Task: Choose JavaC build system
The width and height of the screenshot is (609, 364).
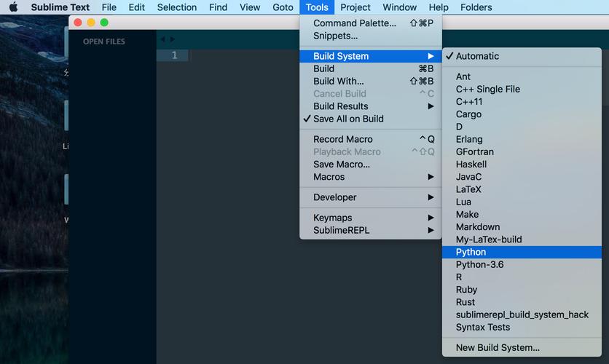Action: pyautogui.click(x=522, y=177)
